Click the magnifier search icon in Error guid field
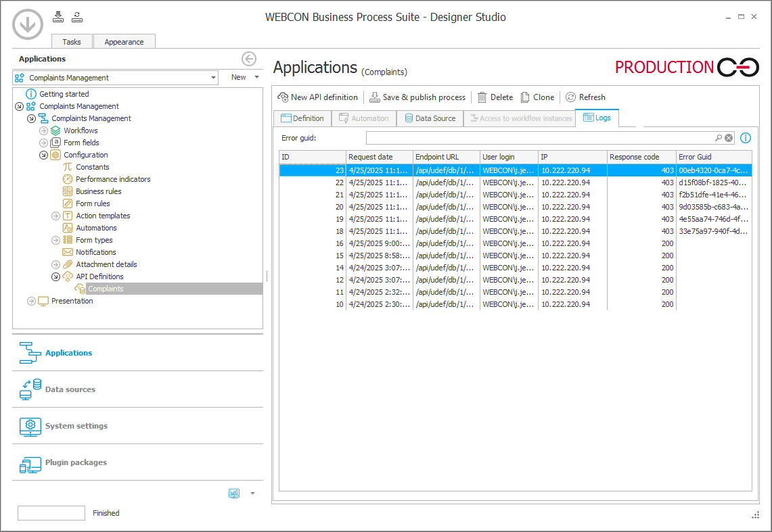772x532 pixels. tap(719, 138)
